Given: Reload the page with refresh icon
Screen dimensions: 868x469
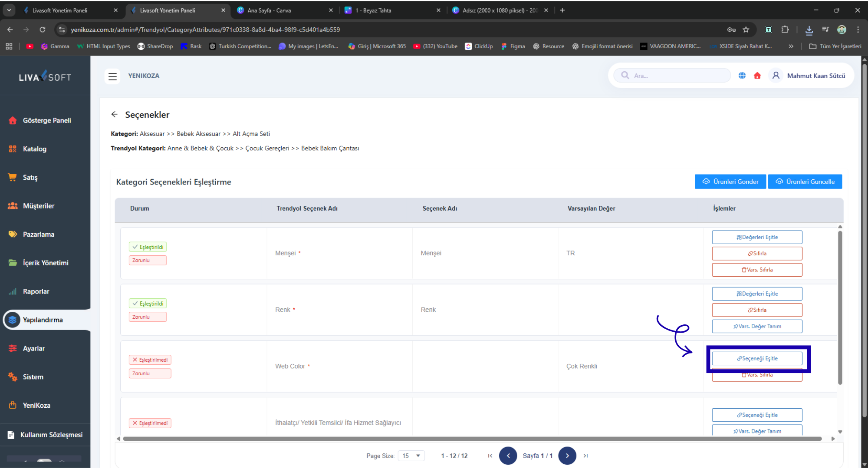Looking at the screenshot, I should (x=43, y=30).
